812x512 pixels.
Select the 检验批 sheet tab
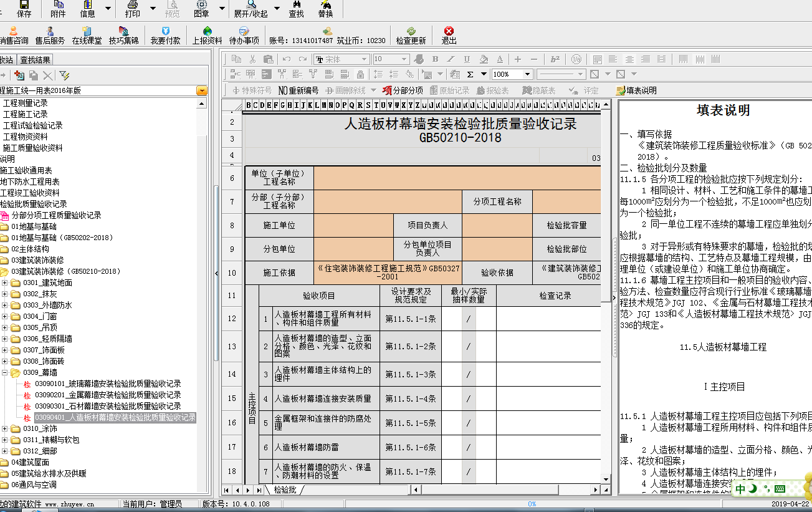click(x=285, y=490)
